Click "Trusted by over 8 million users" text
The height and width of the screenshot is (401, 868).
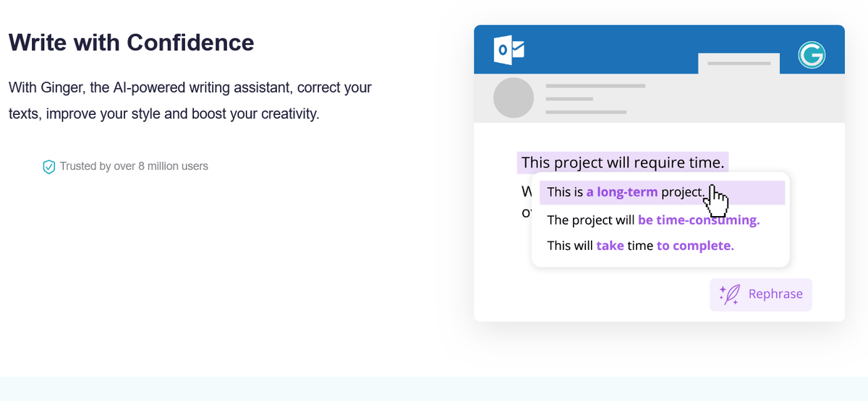pyautogui.click(x=134, y=166)
